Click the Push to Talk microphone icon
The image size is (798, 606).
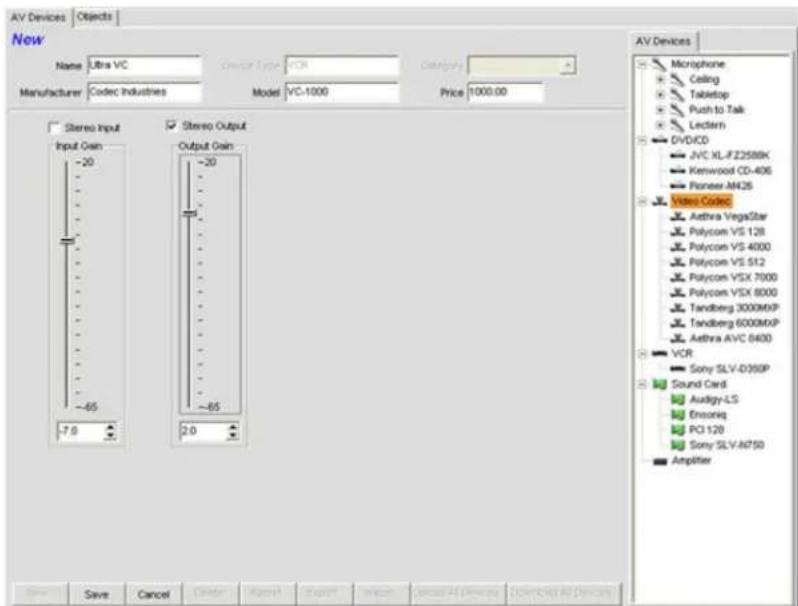(677, 110)
